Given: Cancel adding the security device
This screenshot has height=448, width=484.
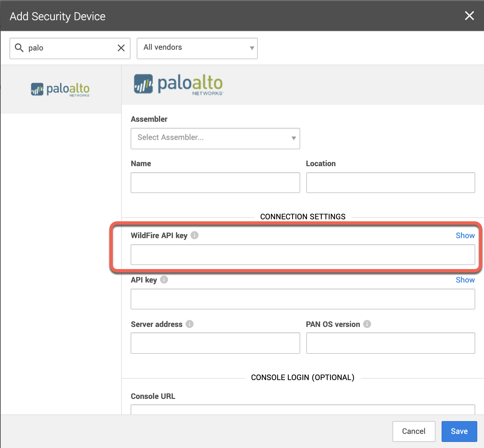Looking at the screenshot, I should [x=414, y=432].
